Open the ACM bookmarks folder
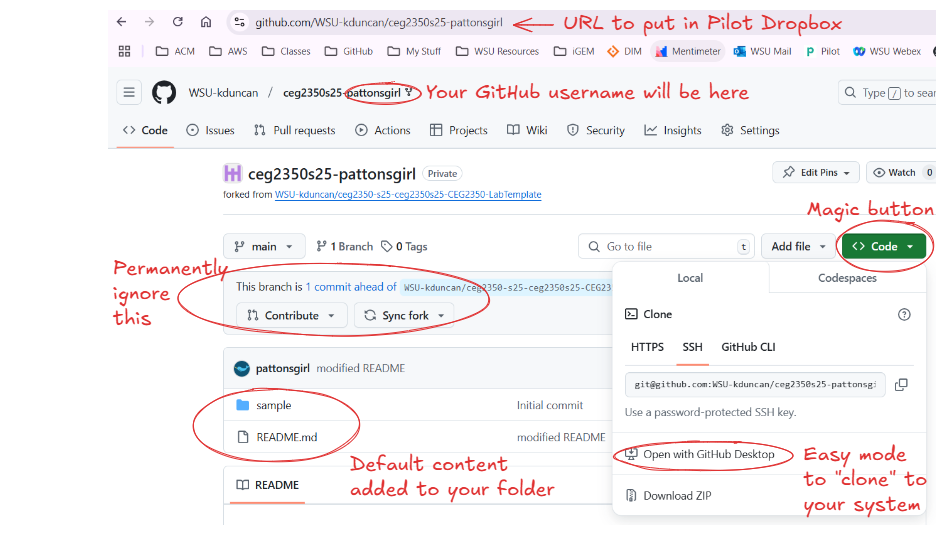Screen dimensions: 946x534 coord(175,51)
